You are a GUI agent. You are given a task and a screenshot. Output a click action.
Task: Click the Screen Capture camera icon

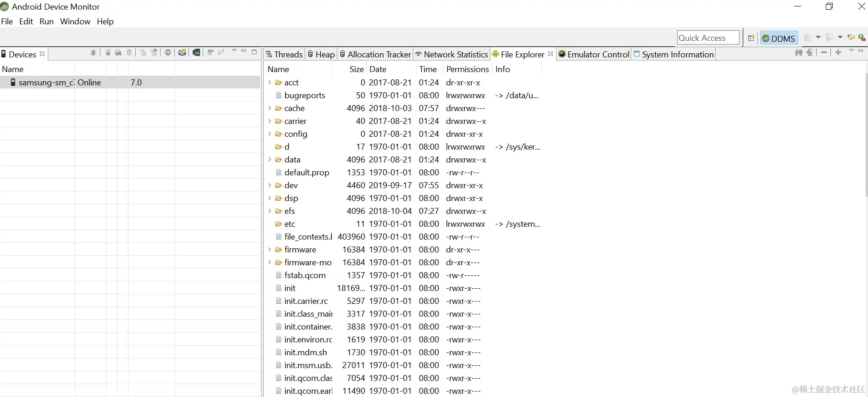click(x=182, y=53)
